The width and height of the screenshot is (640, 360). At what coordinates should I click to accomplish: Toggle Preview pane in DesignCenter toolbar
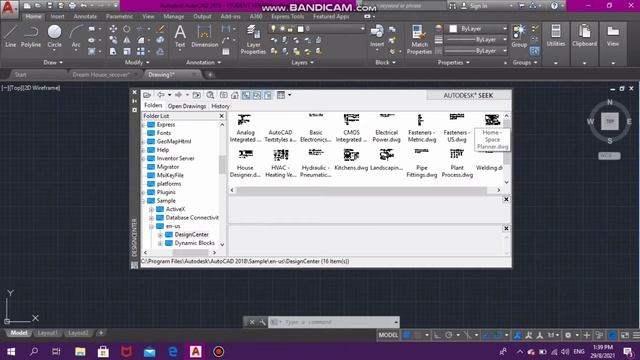tap(257, 95)
